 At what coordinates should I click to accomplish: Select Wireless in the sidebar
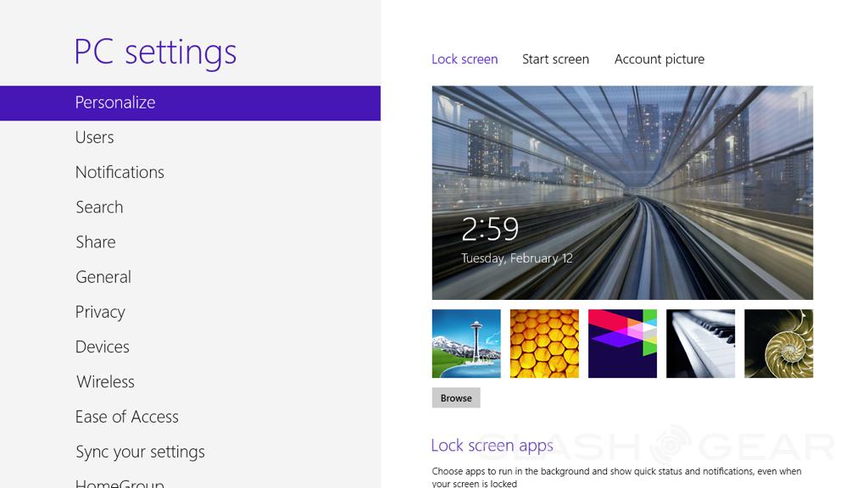pyautogui.click(x=105, y=382)
